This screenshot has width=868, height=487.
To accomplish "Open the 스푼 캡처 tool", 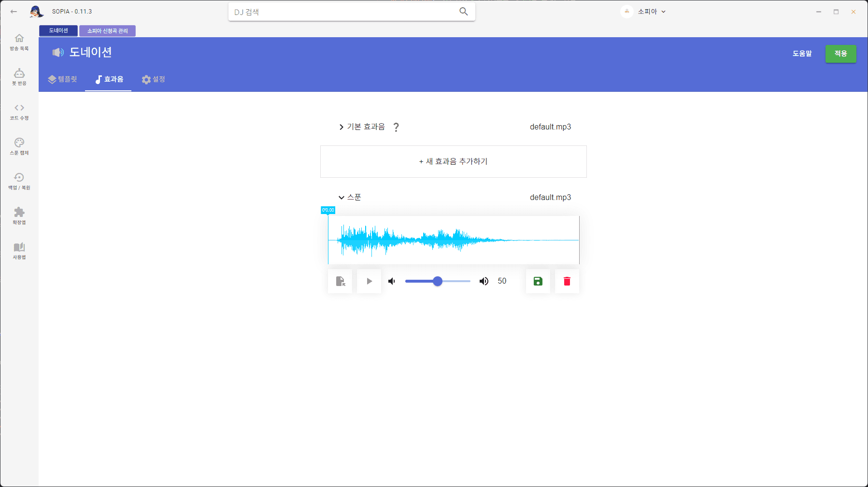I will click(19, 146).
